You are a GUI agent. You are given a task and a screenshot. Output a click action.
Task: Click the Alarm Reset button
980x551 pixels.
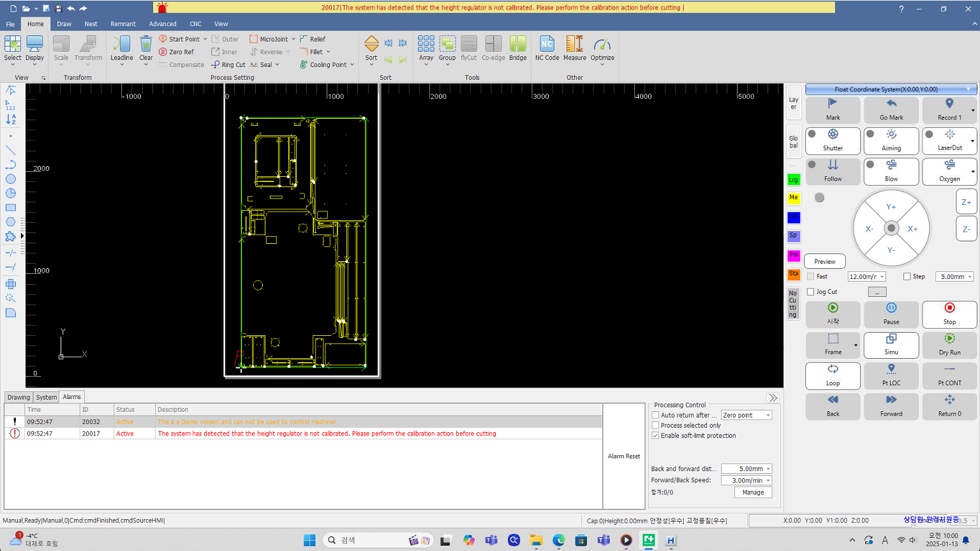click(623, 456)
